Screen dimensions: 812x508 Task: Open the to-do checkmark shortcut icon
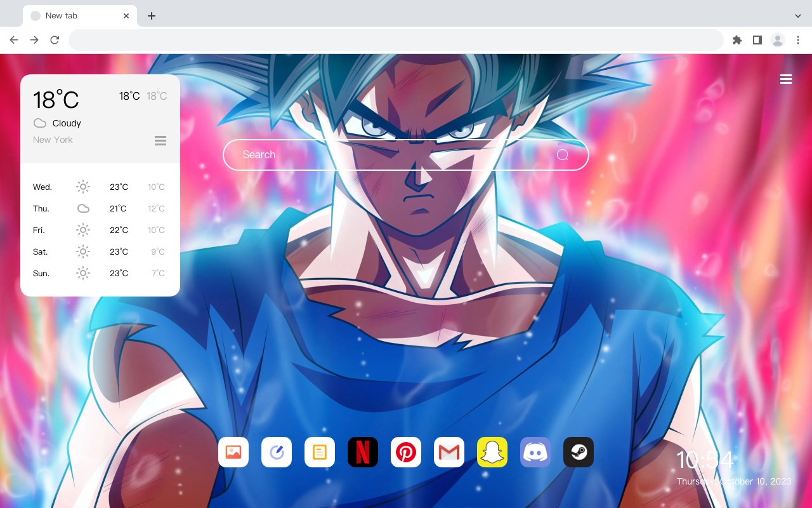click(x=277, y=452)
